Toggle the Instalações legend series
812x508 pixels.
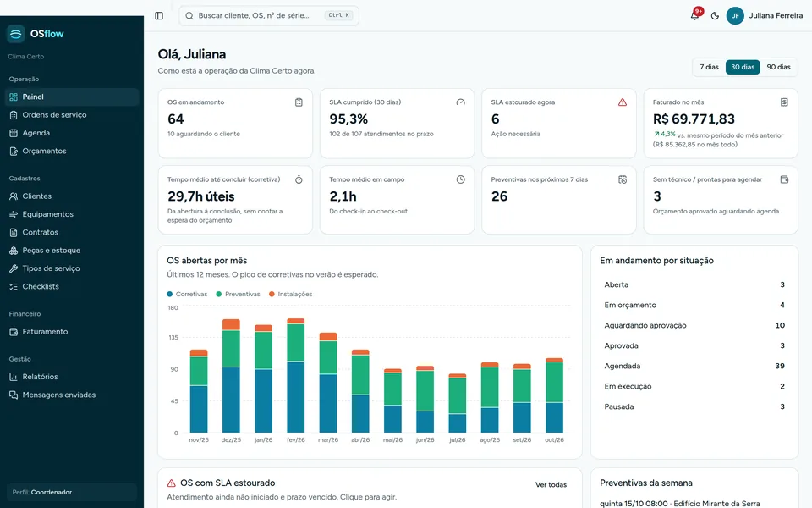pyautogui.click(x=290, y=294)
